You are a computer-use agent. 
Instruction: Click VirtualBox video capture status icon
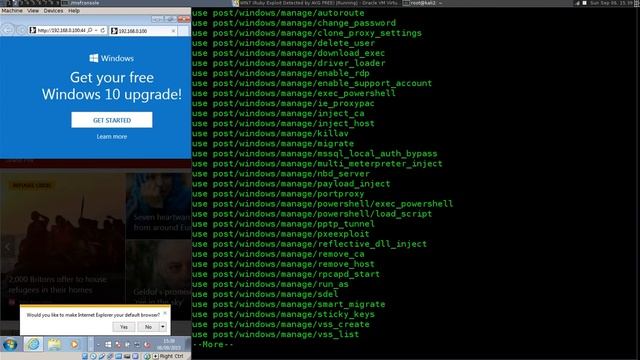(x=135, y=356)
